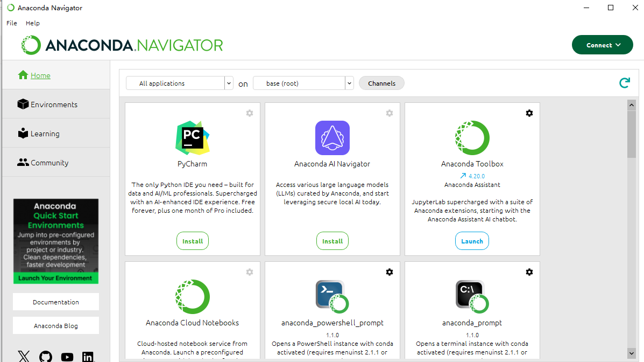Click the X (Twitter) icon in the sidebar
This screenshot has height=362, width=644.
pyautogui.click(x=24, y=356)
